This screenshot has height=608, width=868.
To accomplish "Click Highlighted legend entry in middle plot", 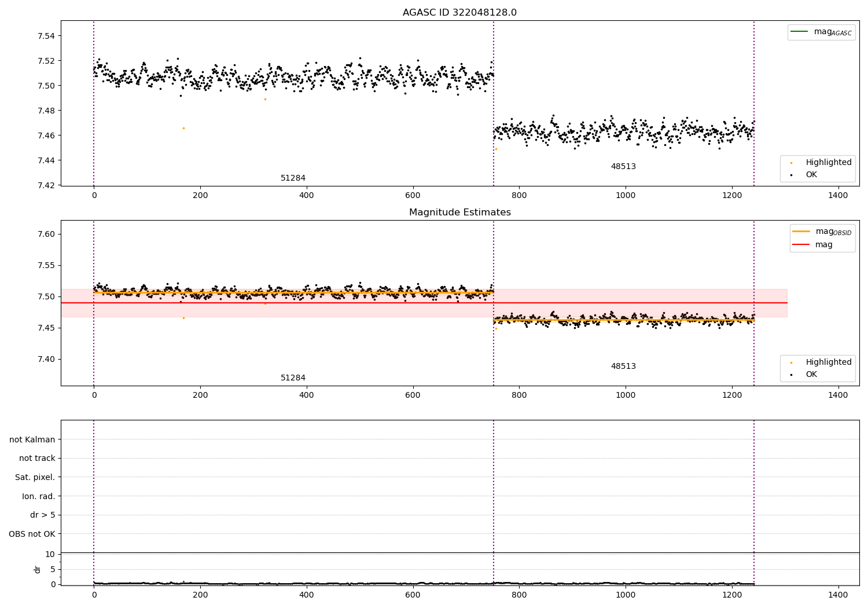I will [821, 362].
